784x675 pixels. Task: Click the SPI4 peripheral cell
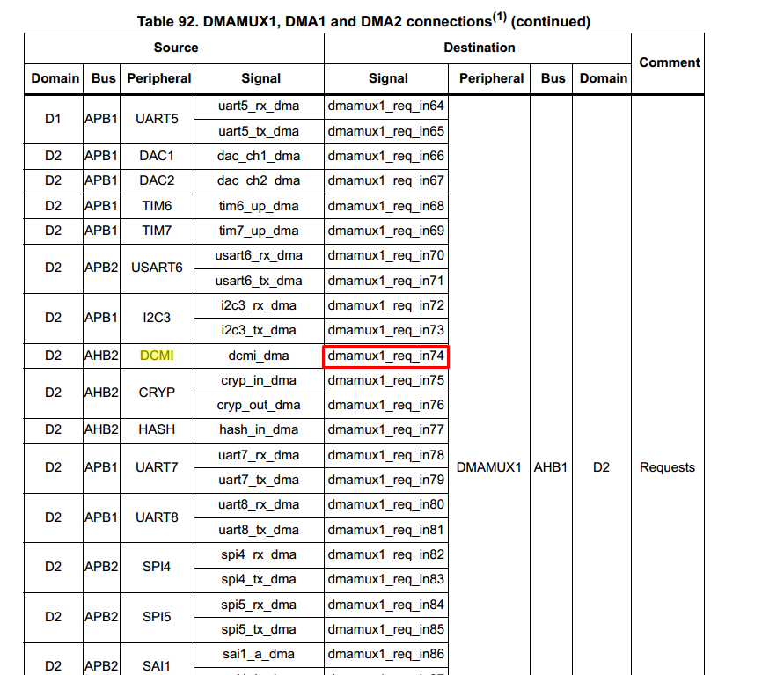pos(157,567)
